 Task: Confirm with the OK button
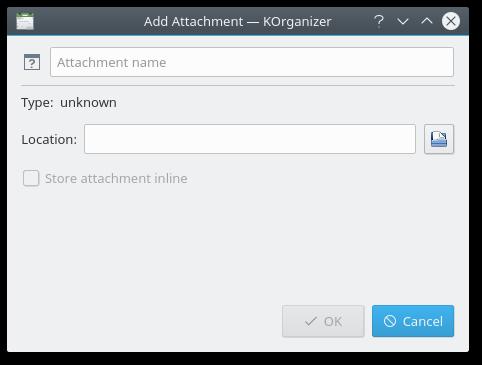point(323,321)
